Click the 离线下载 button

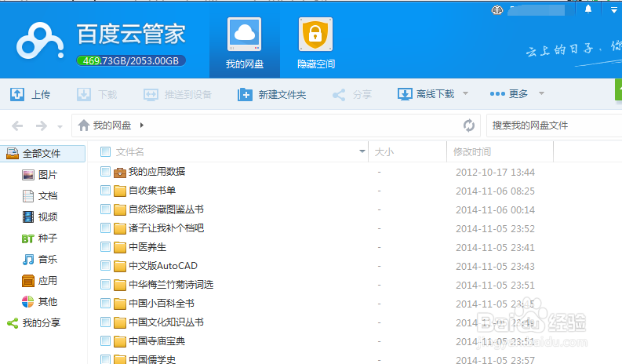click(426, 94)
